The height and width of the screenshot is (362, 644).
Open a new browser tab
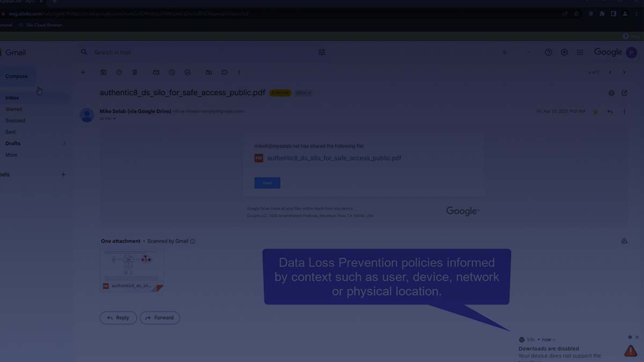pos(54,2)
